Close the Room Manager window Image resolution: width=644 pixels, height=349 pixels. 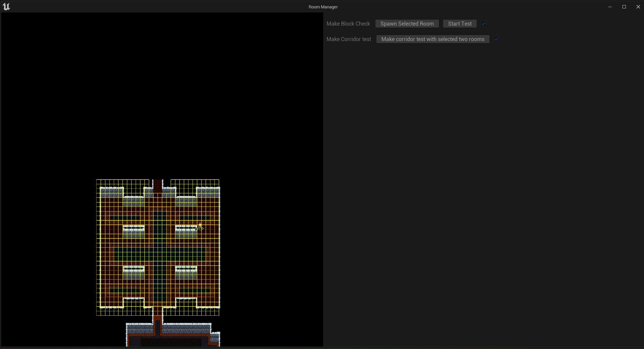638,7
